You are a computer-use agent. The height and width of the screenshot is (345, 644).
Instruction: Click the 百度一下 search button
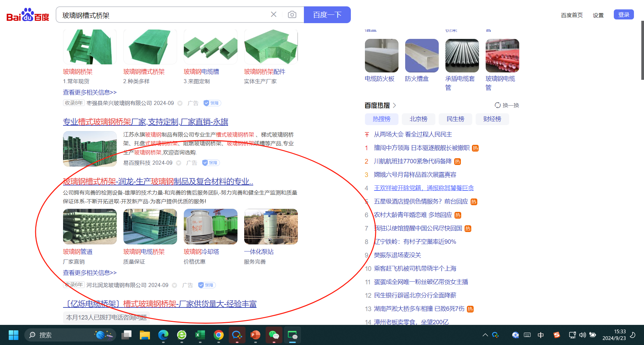tap(327, 15)
